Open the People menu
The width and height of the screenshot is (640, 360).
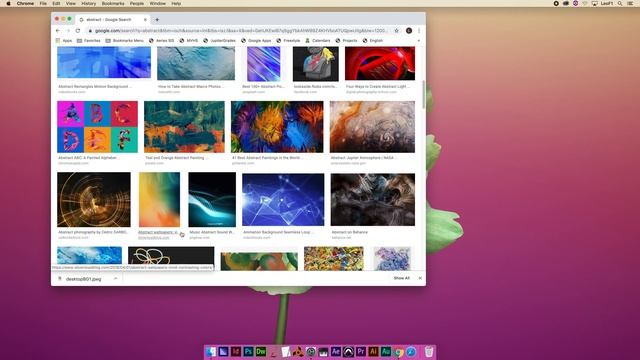tap(137, 3)
